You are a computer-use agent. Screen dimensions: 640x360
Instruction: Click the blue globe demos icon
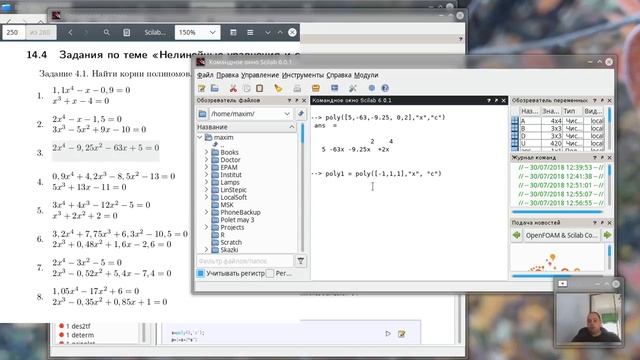(371, 88)
